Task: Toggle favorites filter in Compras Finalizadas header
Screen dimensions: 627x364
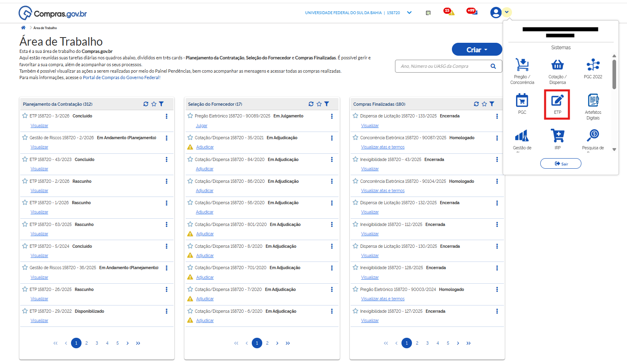Action: click(x=484, y=104)
